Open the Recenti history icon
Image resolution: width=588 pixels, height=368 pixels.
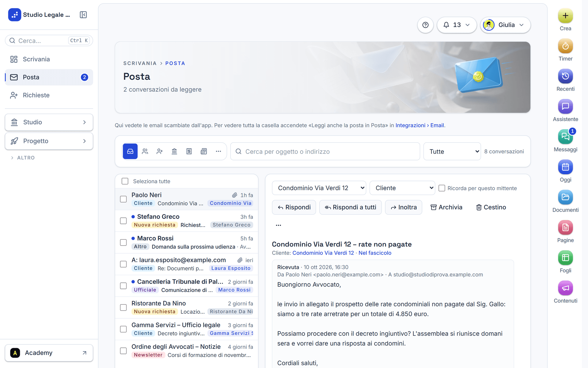point(565,76)
